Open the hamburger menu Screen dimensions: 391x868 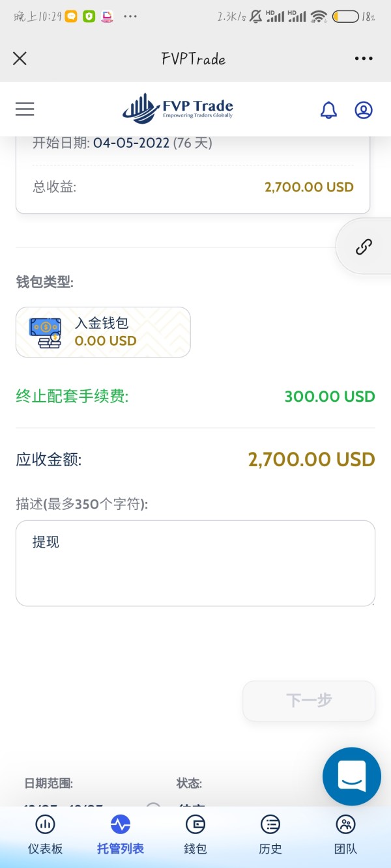25,109
